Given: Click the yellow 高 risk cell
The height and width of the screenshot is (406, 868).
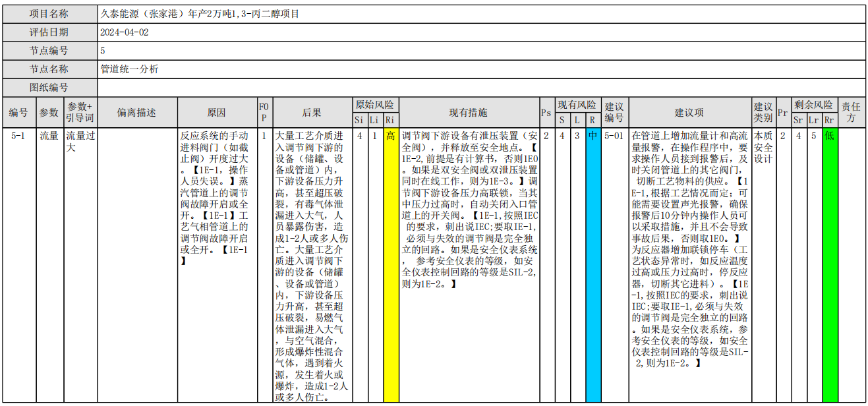Looking at the screenshot, I should (391, 265).
